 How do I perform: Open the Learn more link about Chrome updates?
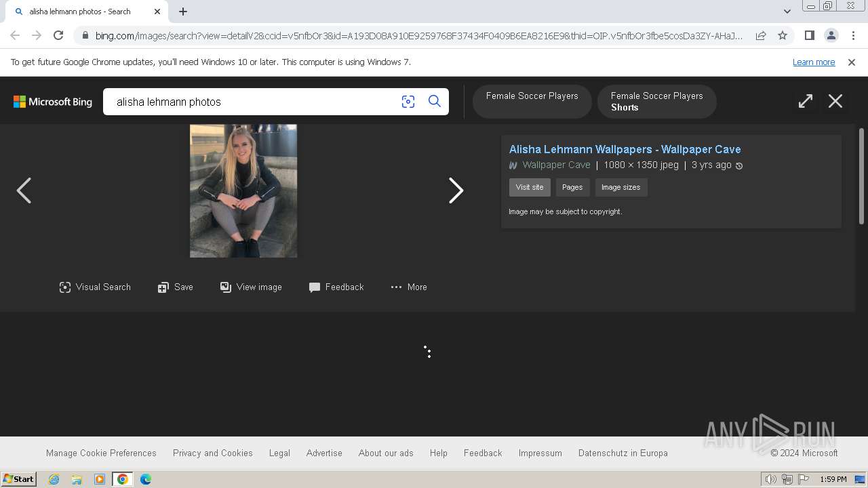814,62
